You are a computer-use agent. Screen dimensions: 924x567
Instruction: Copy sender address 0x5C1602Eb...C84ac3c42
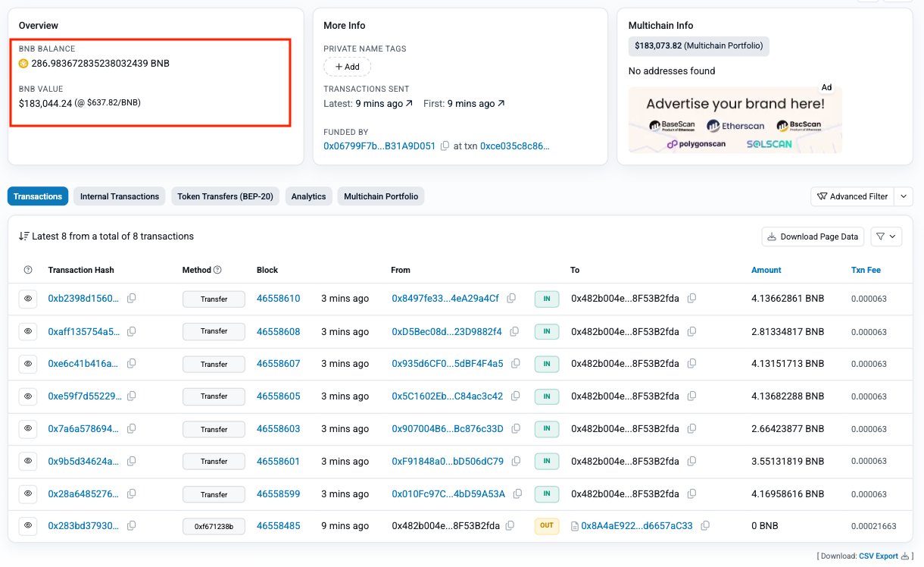click(515, 396)
